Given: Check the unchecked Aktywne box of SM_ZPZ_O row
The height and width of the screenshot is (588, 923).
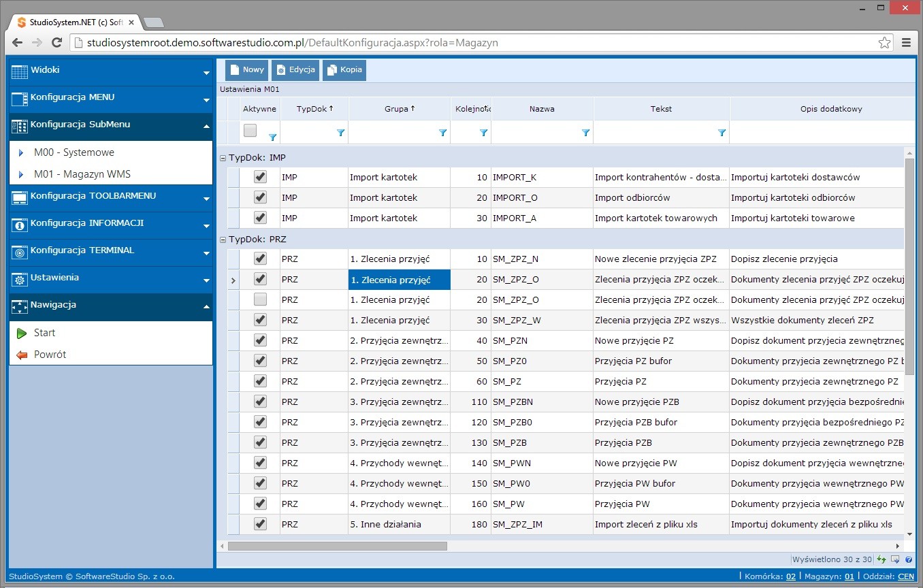Looking at the screenshot, I should (260, 299).
